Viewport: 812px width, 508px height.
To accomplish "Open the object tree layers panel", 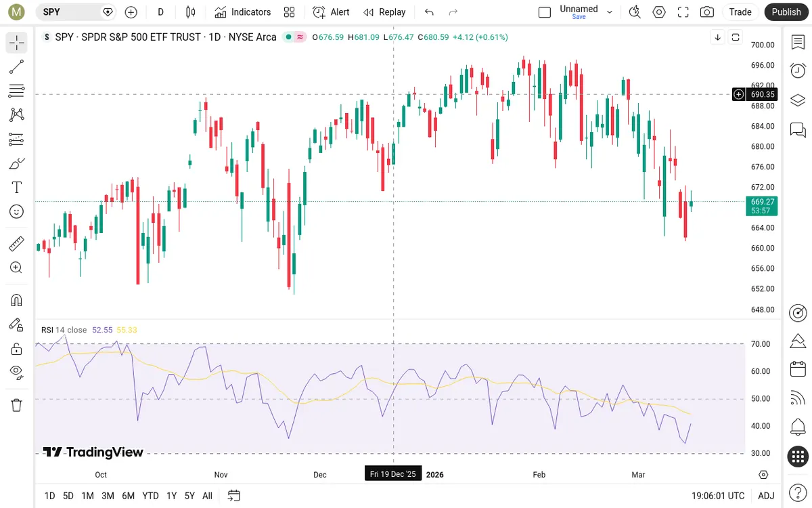I will 798,100.
